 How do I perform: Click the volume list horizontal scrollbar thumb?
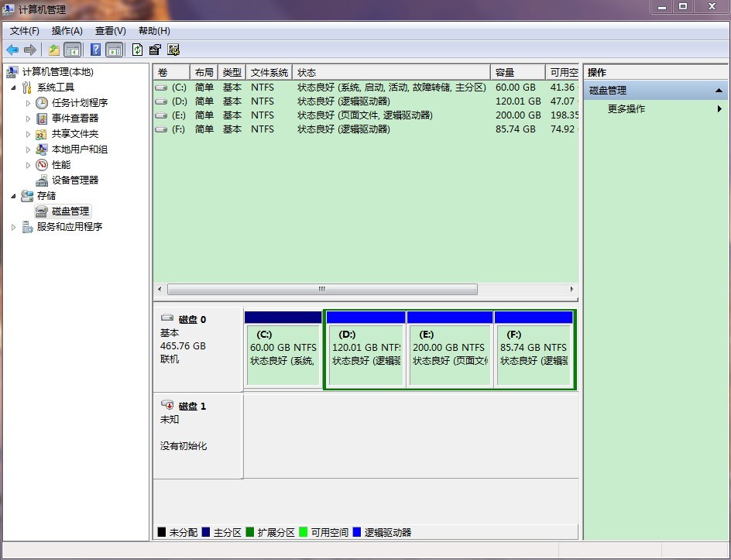coord(322,289)
